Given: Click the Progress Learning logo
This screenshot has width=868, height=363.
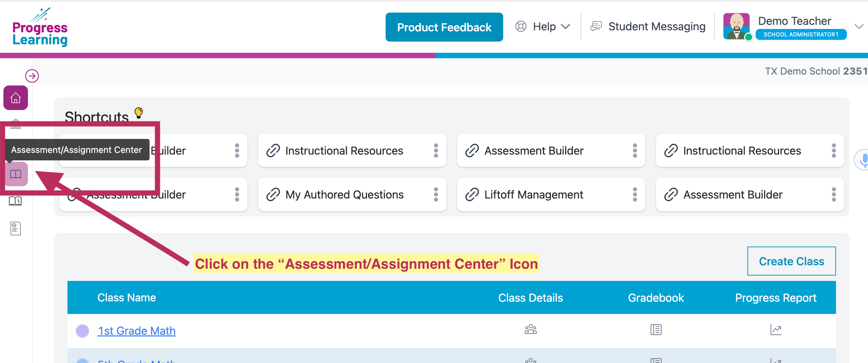Looking at the screenshot, I should tap(40, 27).
